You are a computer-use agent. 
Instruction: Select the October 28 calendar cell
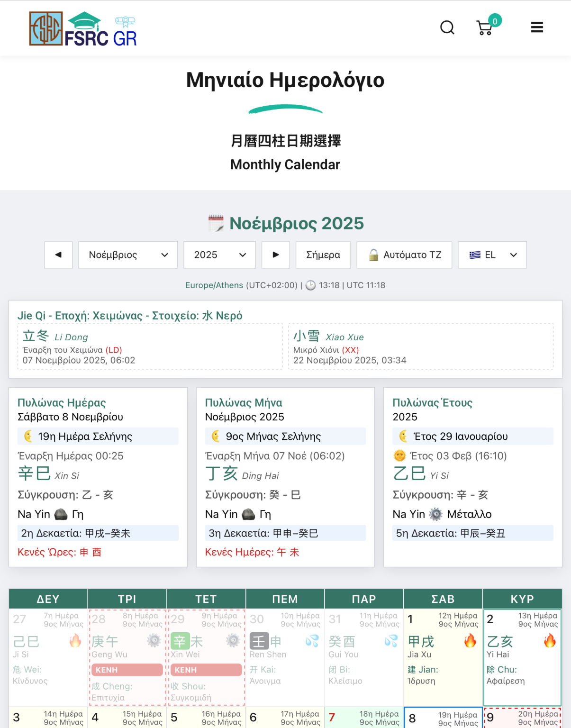point(127,657)
